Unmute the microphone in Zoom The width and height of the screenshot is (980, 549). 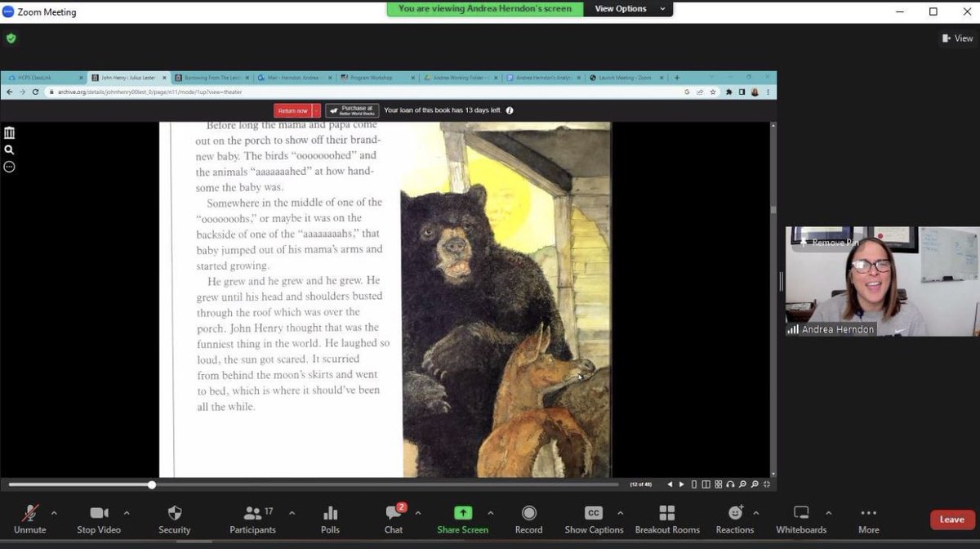30,518
